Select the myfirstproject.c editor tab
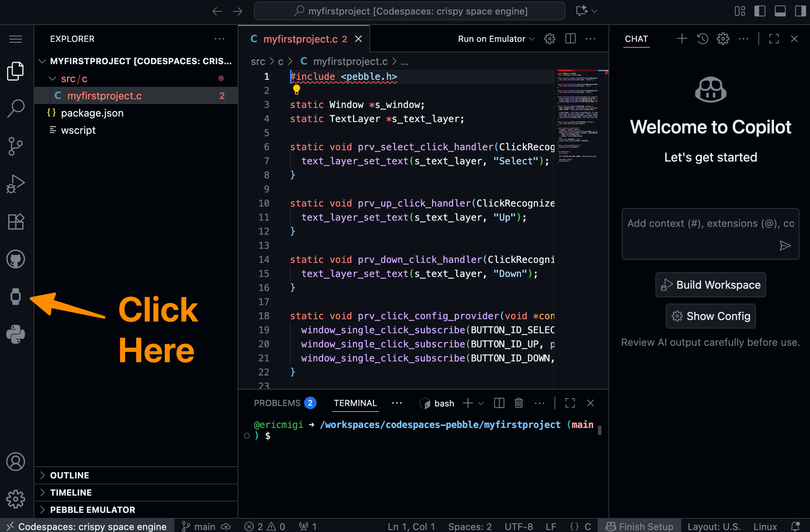Screen dimensions: 810x532 click(300, 39)
